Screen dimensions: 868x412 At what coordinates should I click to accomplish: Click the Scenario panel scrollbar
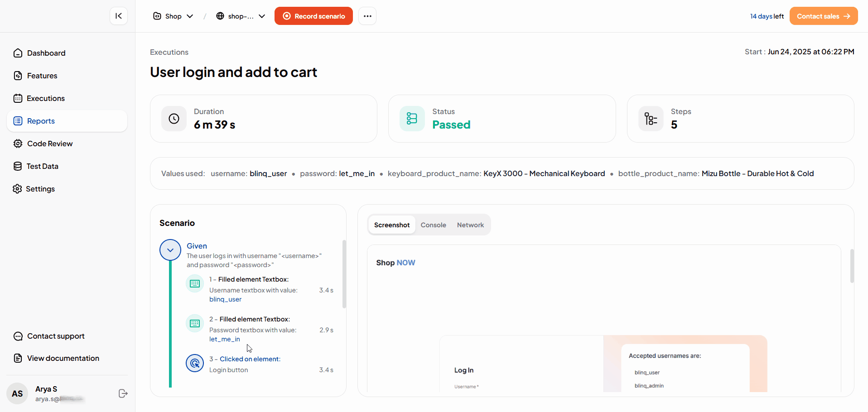[344, 274]
